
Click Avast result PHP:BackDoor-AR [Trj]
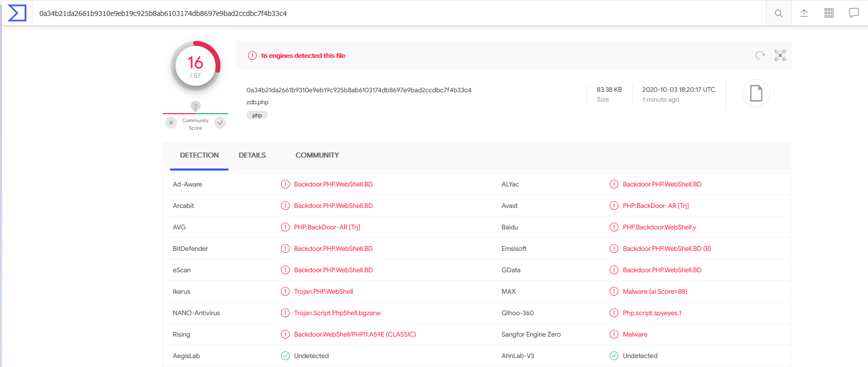coord(655,205)
